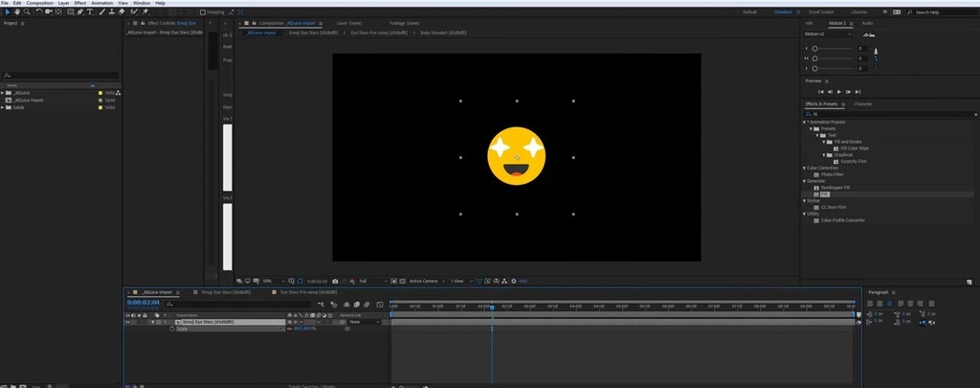
Task: Show more workspaces overflow chevron
Action: [x=885, y=11]
